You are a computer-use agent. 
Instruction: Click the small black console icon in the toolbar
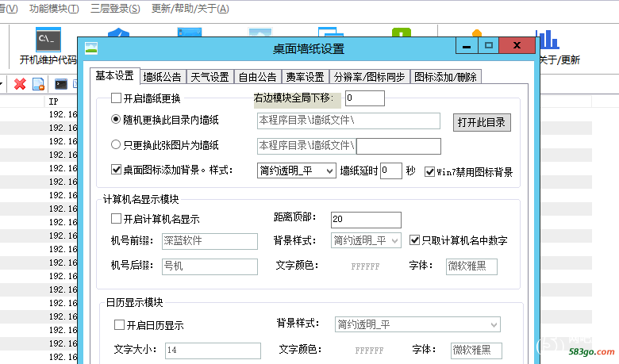[x=60, y=84]
